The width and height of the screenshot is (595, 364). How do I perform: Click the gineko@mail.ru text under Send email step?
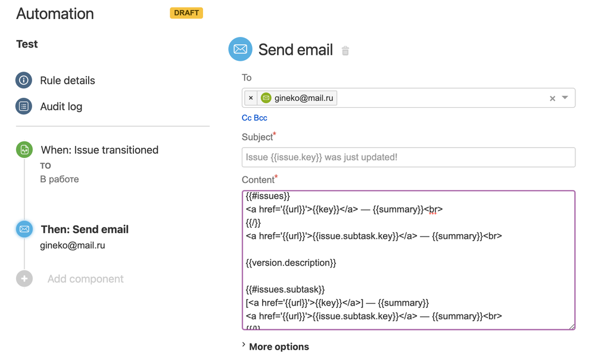73,245
